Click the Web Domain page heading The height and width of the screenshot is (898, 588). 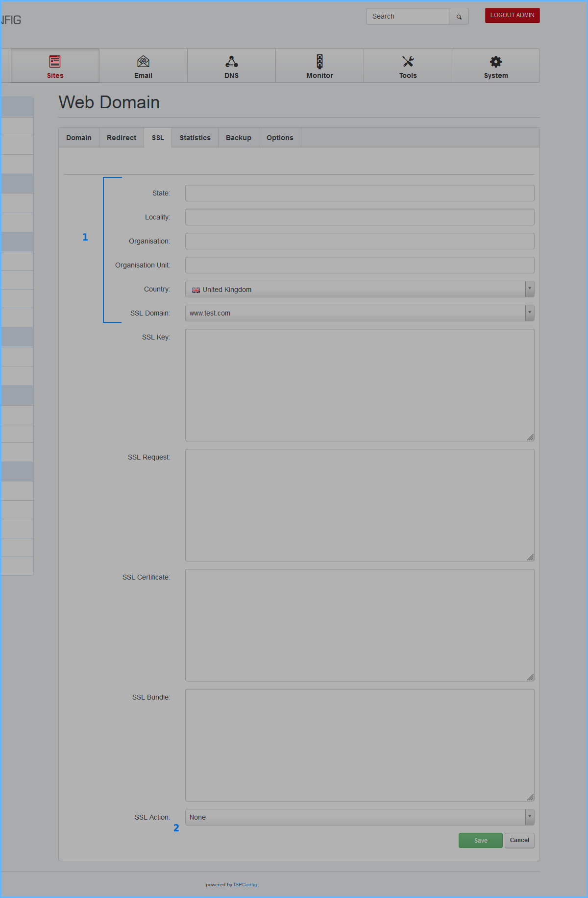[x=109, y=102]
